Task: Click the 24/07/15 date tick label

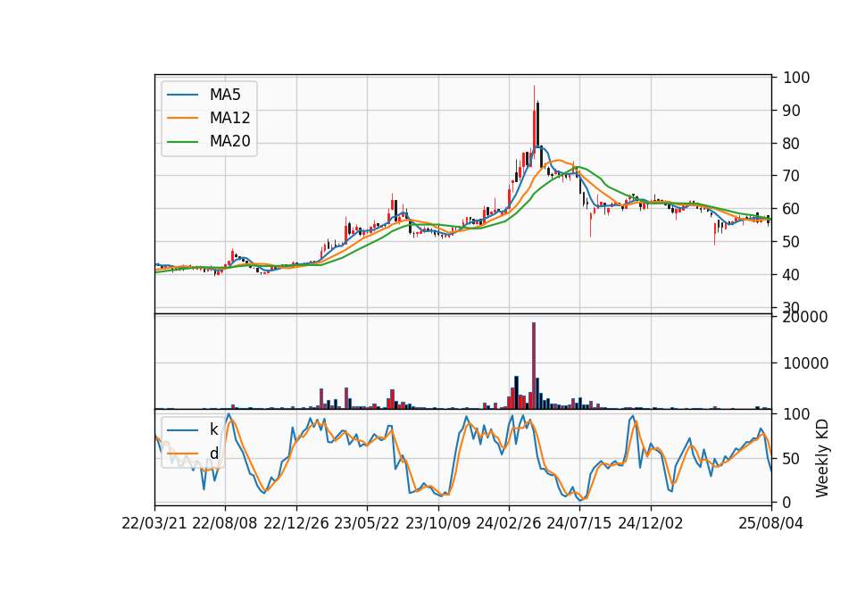Action: (579, 524)
